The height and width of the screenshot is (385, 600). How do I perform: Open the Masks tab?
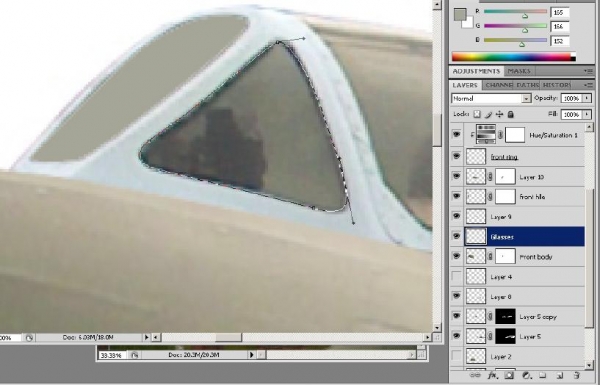519,71
